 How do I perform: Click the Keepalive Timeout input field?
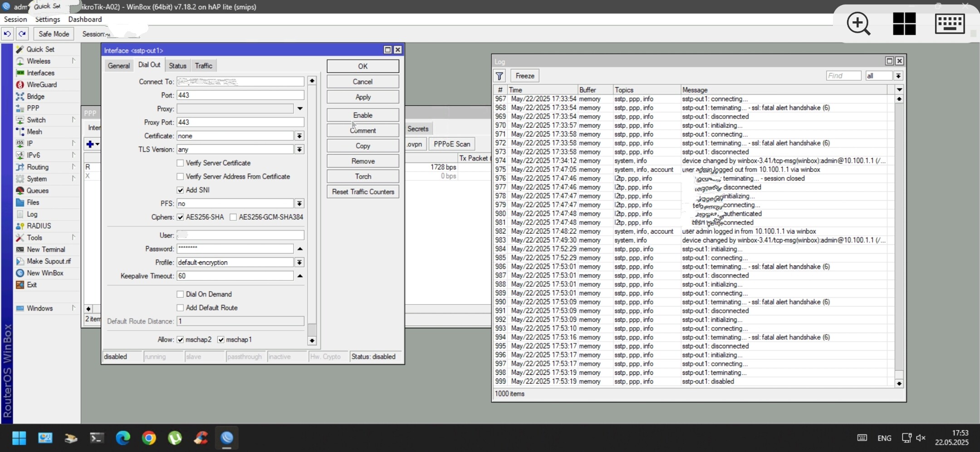click(x=235, y=276)
